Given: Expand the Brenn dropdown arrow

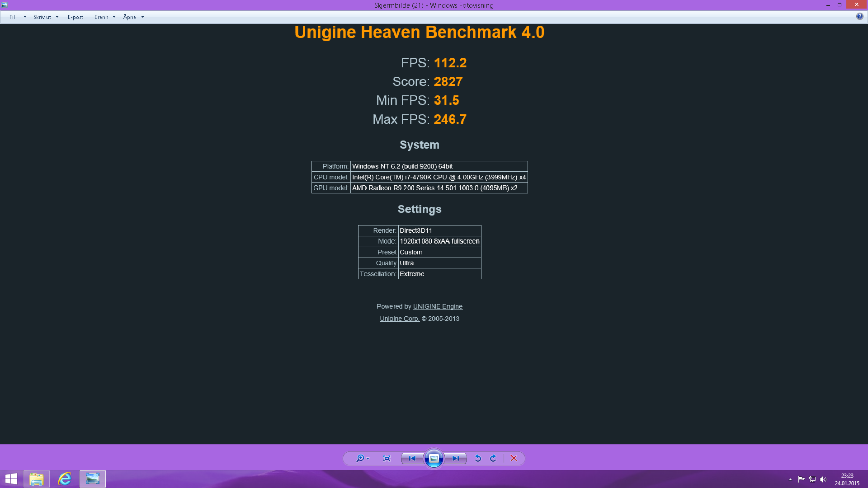Looking at the screenshot, I should pos(114,17).
